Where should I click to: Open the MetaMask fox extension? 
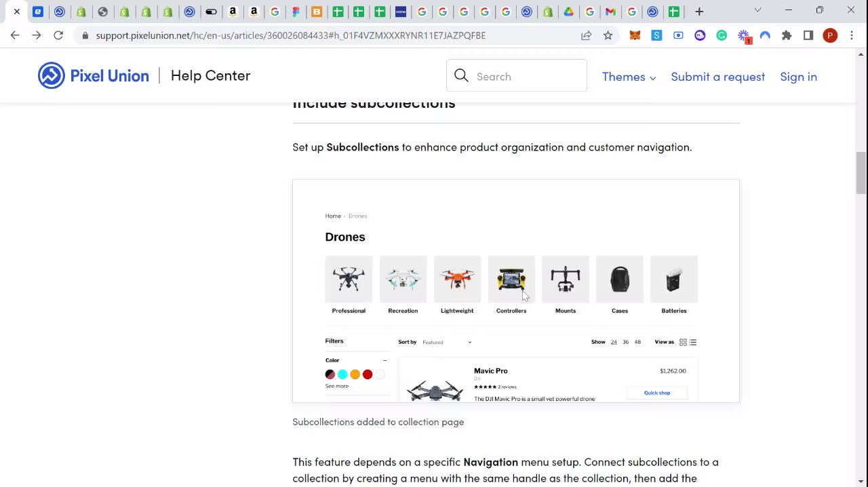635,35
